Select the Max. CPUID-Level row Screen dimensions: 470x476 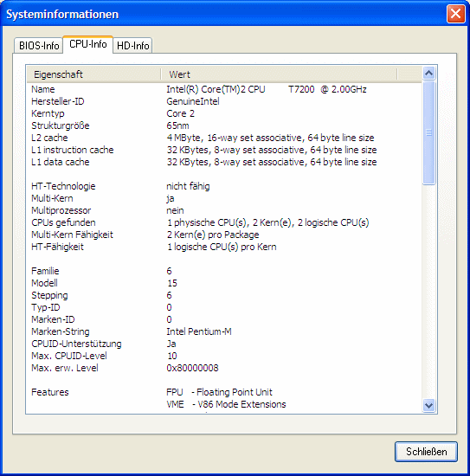tap(224, 356)
